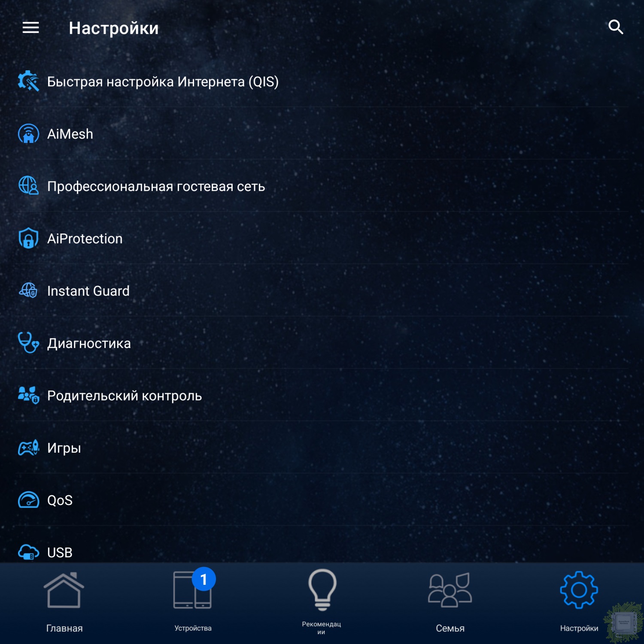Click the Instant Guard globe icon

click(28, 290)
